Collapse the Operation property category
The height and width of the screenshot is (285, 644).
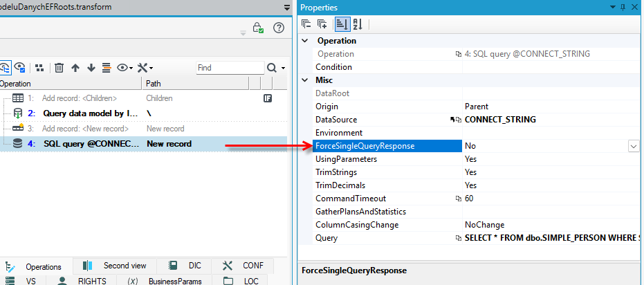click(x=305, y=41)
